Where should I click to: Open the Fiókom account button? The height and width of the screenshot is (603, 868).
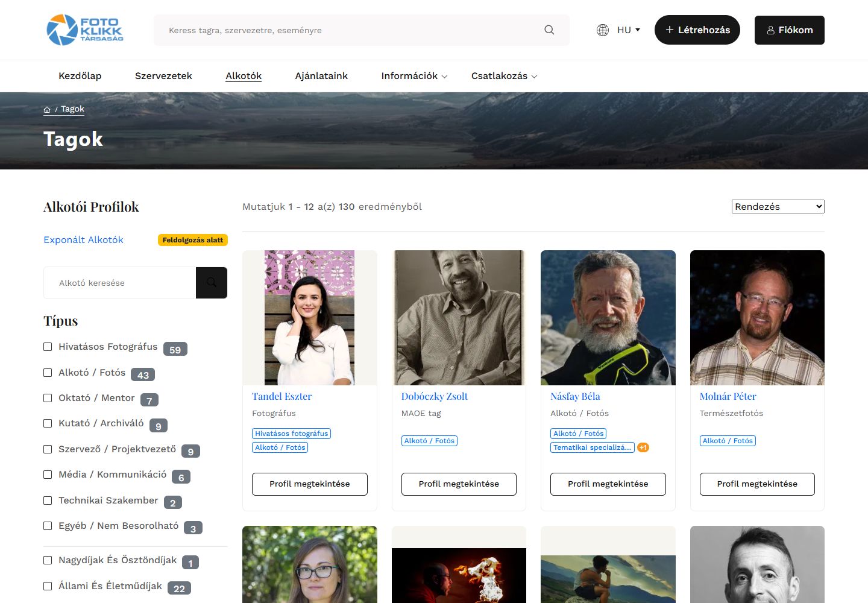click(x=790, y=30)
